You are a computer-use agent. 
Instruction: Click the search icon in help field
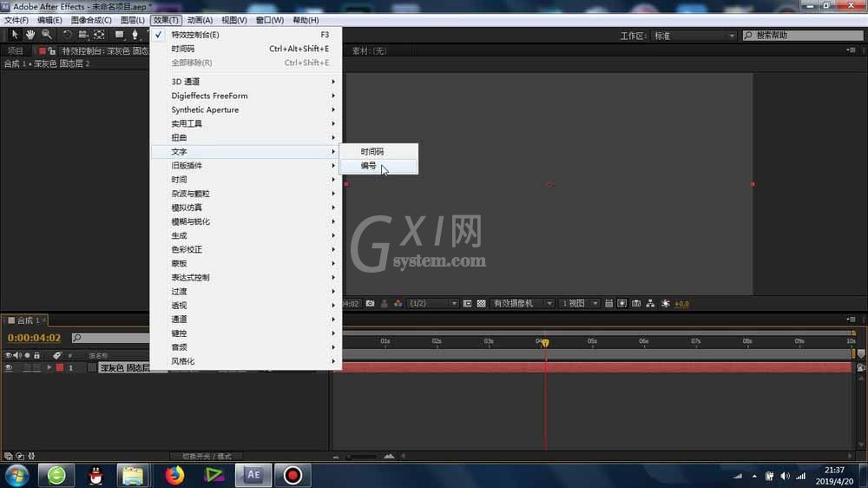pos(748,36)
